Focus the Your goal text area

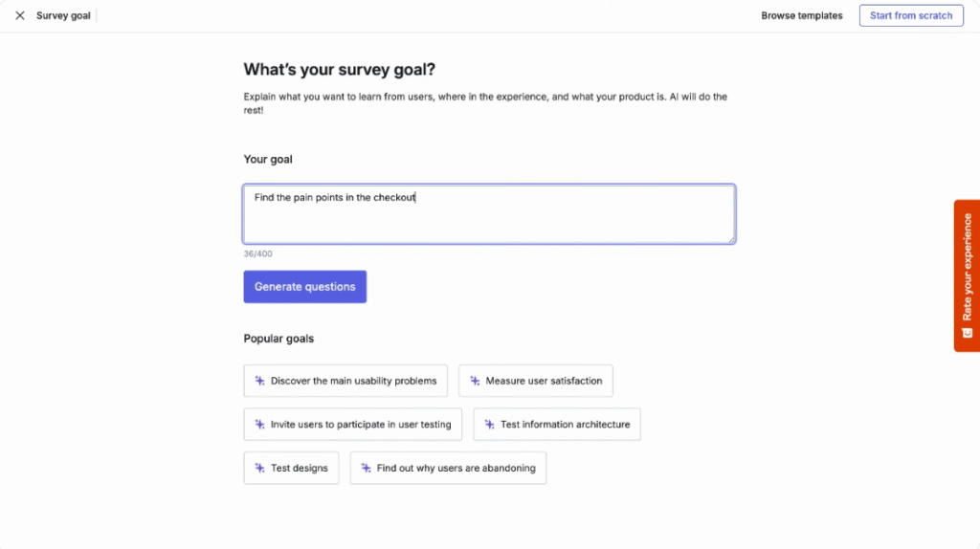488,215
